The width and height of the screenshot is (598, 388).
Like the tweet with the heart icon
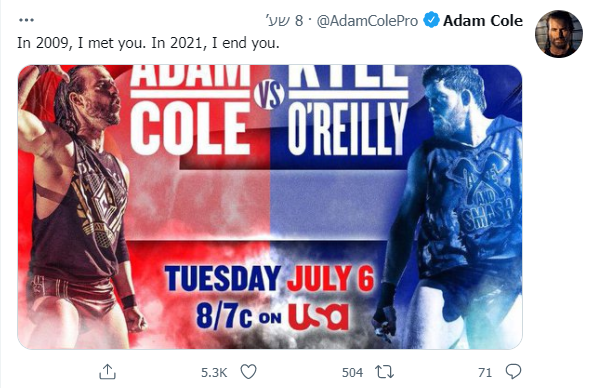(x=248, y=372)
